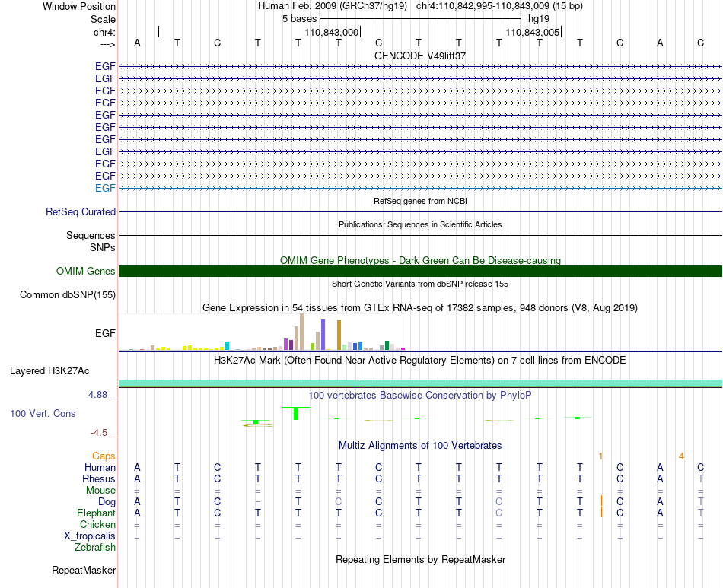This screenshot has height=588, width=723.
Task: Click the chr4: position row label
Action: (104, 32)
